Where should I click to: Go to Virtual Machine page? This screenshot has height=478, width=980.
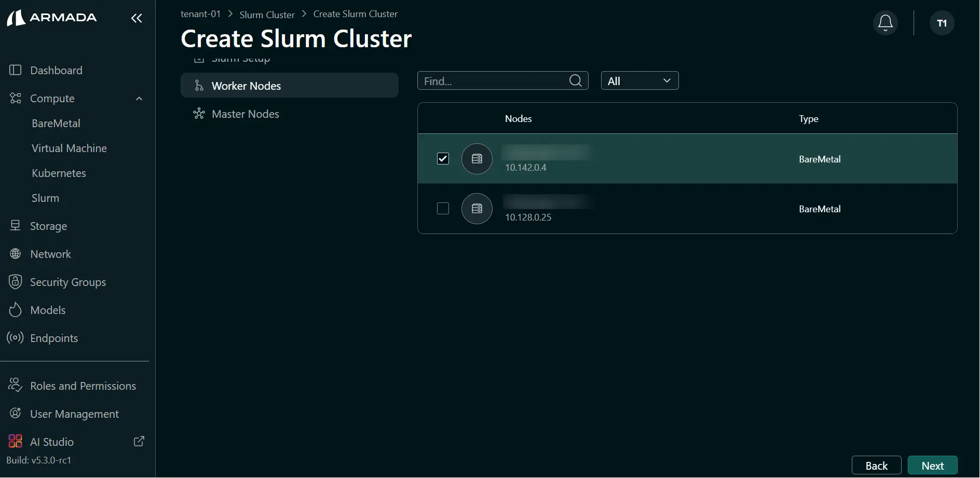click(x=69, y=148)
